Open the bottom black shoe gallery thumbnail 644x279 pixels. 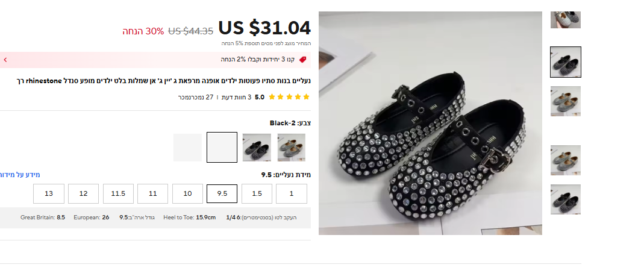566,199
